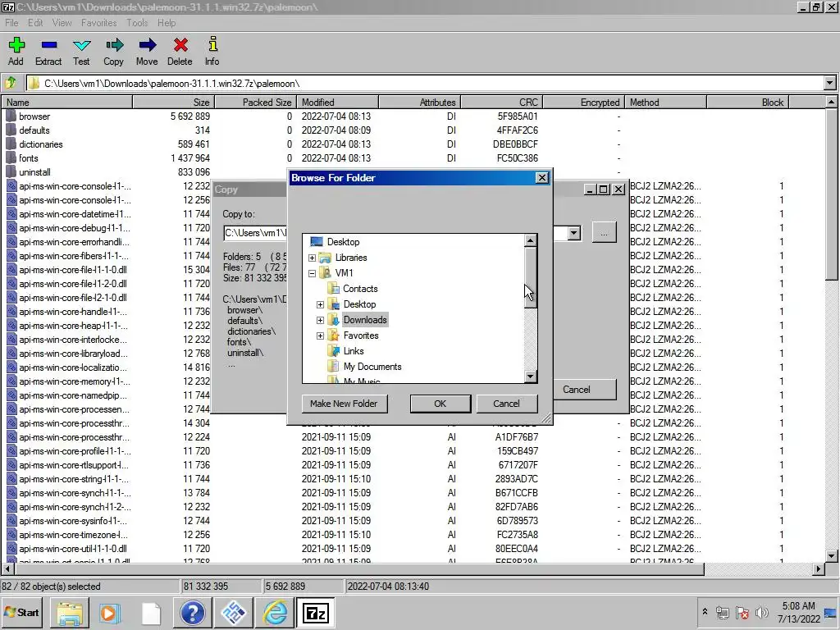The height and width of the screenshot is (630, 840).
Task: Sort by the CRC column header
Action: (x=502, y=102)
